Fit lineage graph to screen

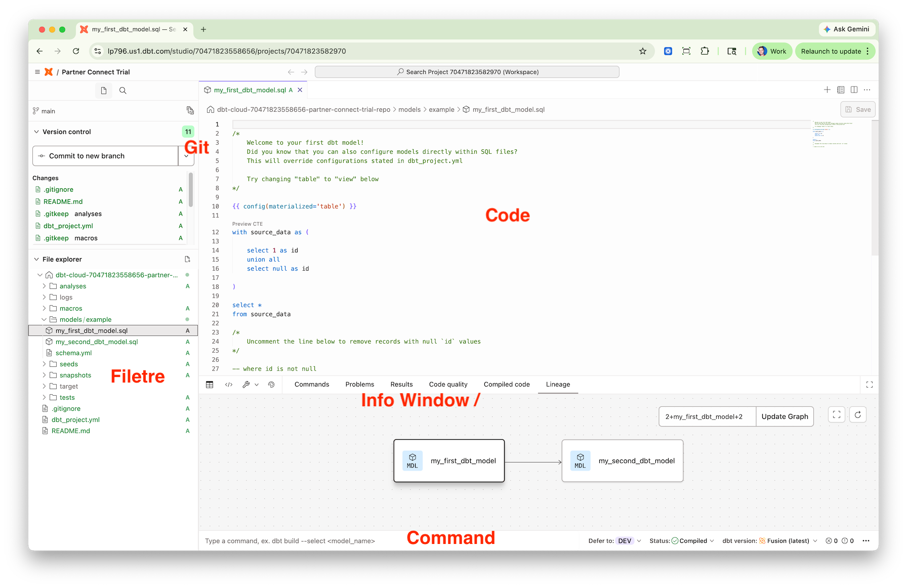point(837,415)
